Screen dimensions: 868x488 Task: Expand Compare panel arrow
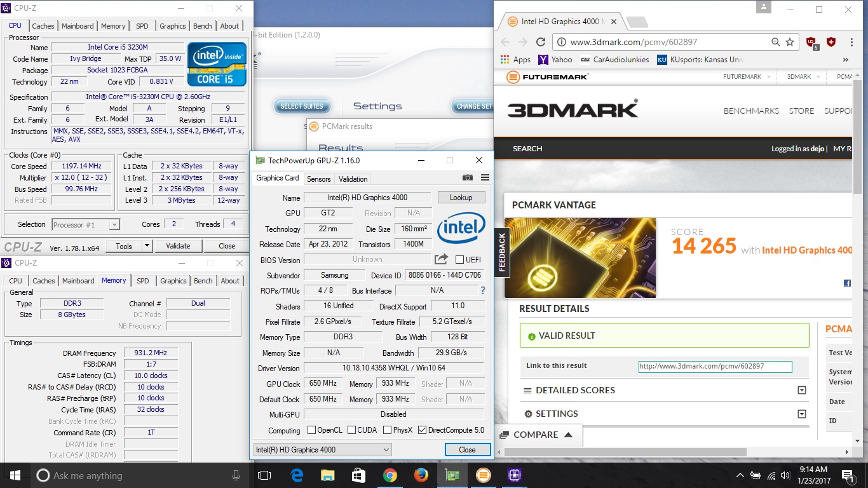pos(568,435)
